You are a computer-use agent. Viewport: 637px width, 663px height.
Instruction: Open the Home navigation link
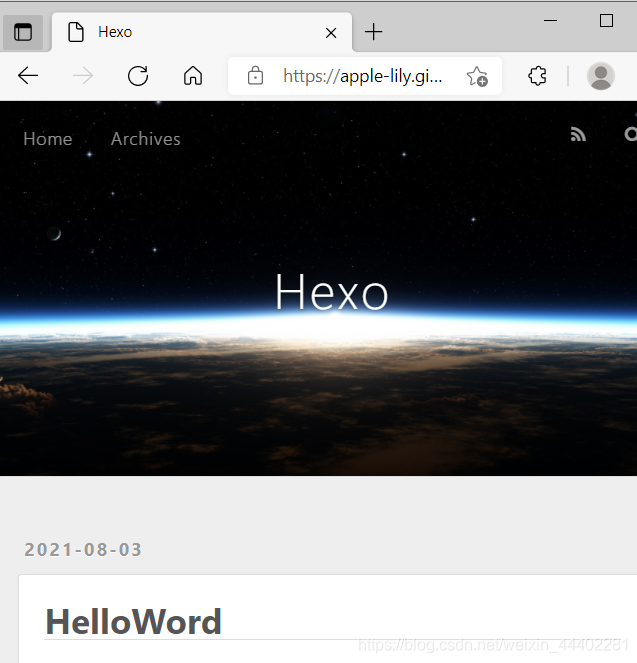[48, 139]
